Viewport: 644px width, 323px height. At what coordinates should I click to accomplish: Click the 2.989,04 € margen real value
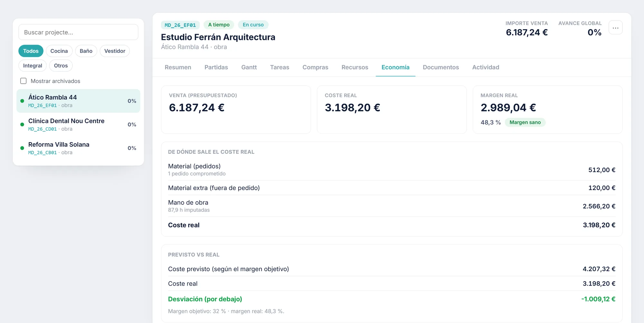[508, 107]
